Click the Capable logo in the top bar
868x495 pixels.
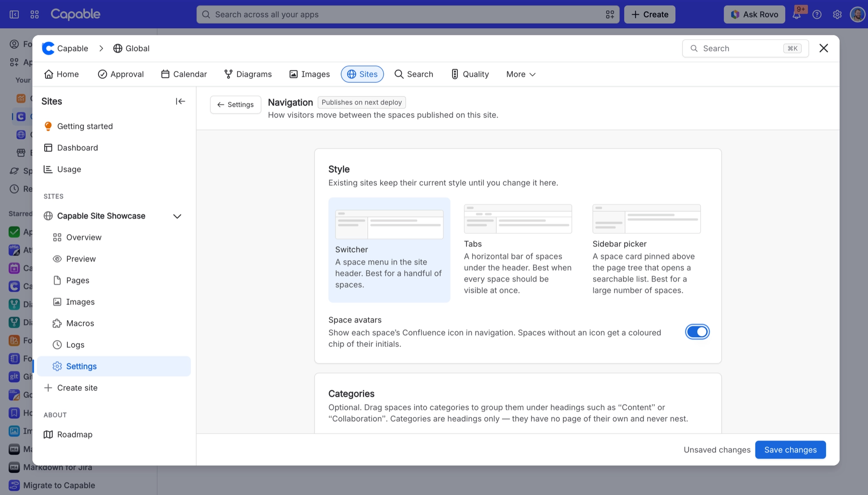click(x=76, y=14)
